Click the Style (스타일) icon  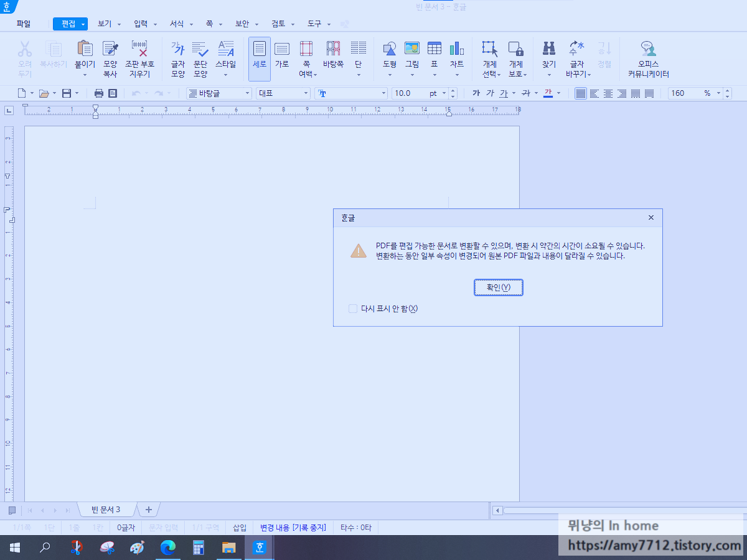coord(226,49)
